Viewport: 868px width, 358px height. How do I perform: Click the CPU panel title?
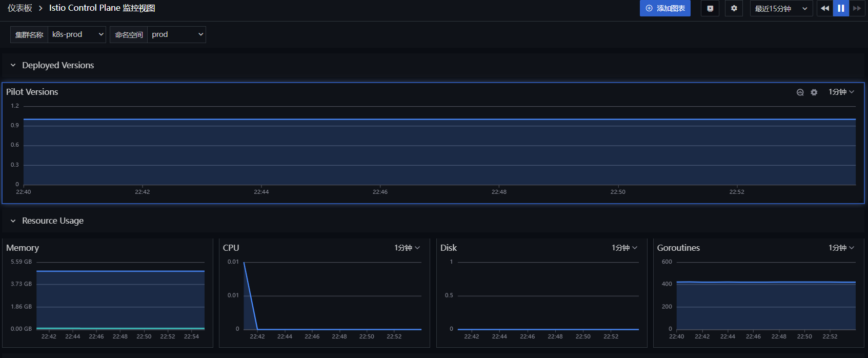pyautogui.click(x=231, y=248)
